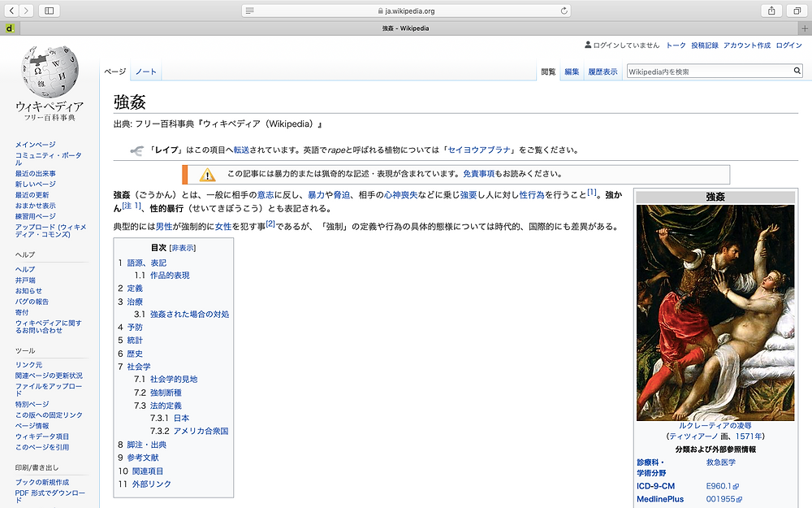Click the infobox painting thumbnail
The width and height of the screenshot is (812, 508).
715,313
